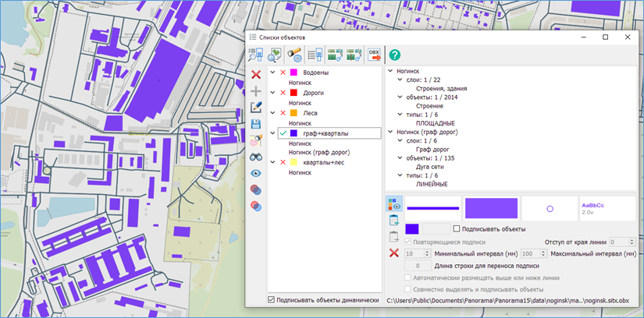The width and height of the screenshot is (644, 318).
Task: Collapse the 'слой: 1 / 22' tree node
Action: pyautogui.click(x=400, y=79)
